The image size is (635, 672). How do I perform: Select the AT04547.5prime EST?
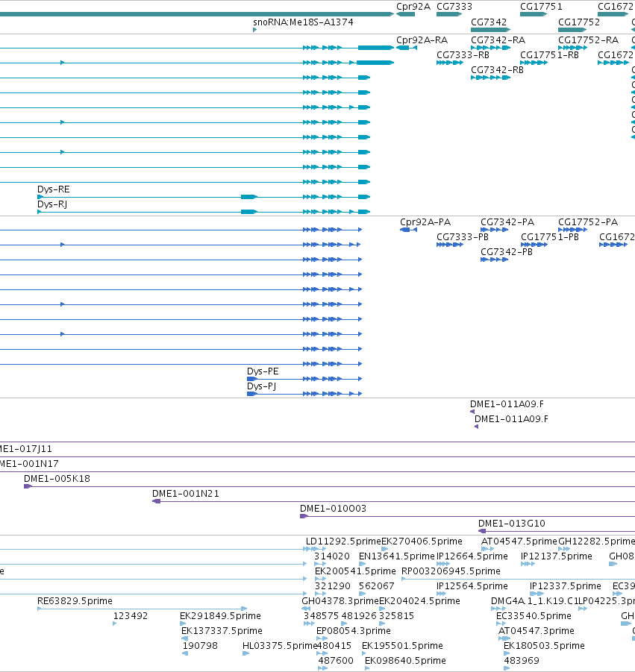(487, 549)
